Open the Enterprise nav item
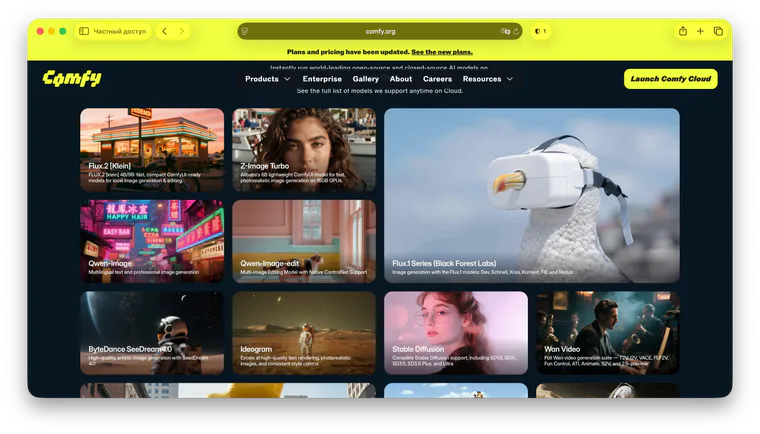The height and width of the screenshot is (434, 760). pyautogui.click(x=322, y=79)
